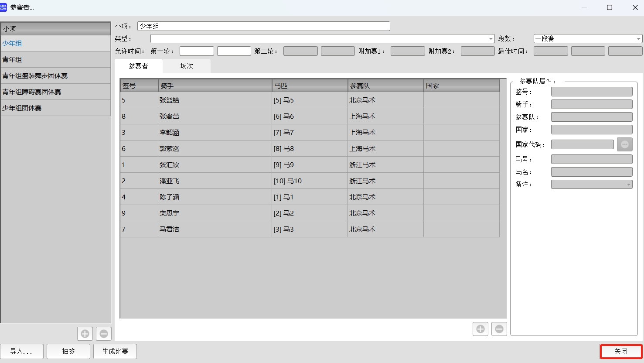This screenshot has width=644, height=363.
Task: Click the plus icon to add a new 小项
Action: [85, 333]
